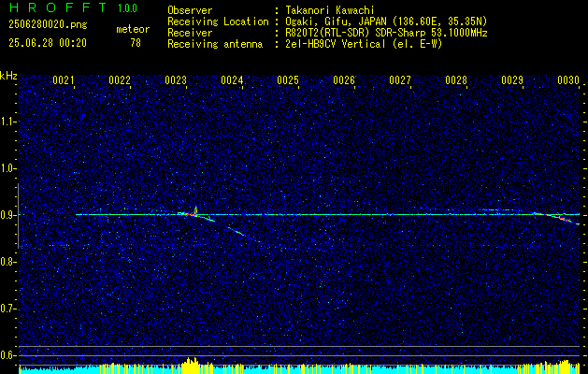The image size is (588, 374).
Task: Click the 0025 time marker
Action: click(288, 79)
